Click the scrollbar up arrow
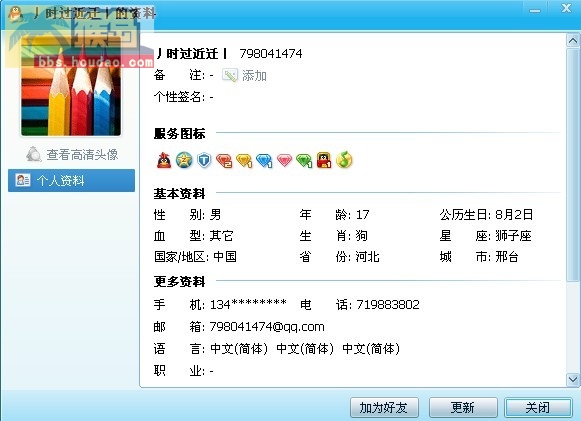 (572, 40)
